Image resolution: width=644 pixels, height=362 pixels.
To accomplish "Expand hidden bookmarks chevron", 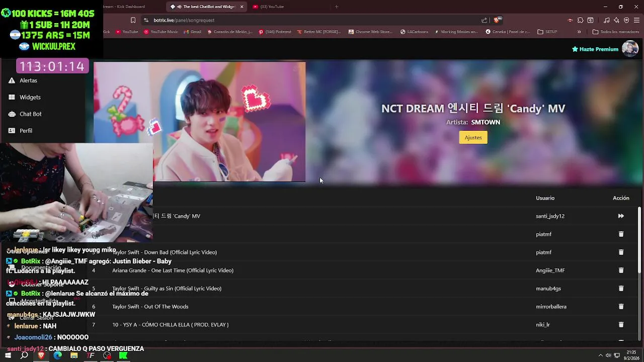I will [579, 32].
